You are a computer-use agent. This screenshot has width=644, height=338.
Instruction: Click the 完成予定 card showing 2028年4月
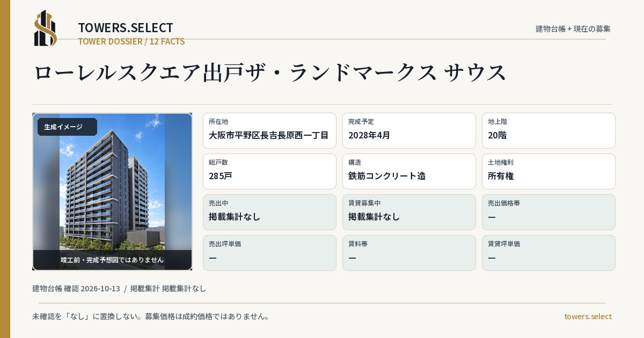409,130
